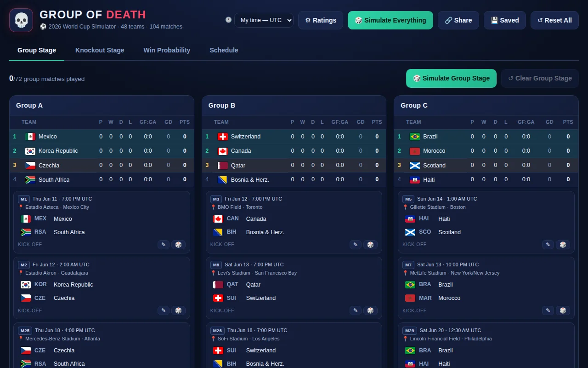
Task: Edit score for match M8 Qatar vs Switzerland
Action: (356, 310)
